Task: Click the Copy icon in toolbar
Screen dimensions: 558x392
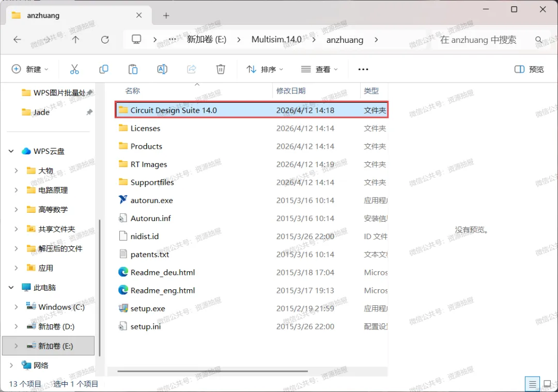Action: [x=103, y=69]
